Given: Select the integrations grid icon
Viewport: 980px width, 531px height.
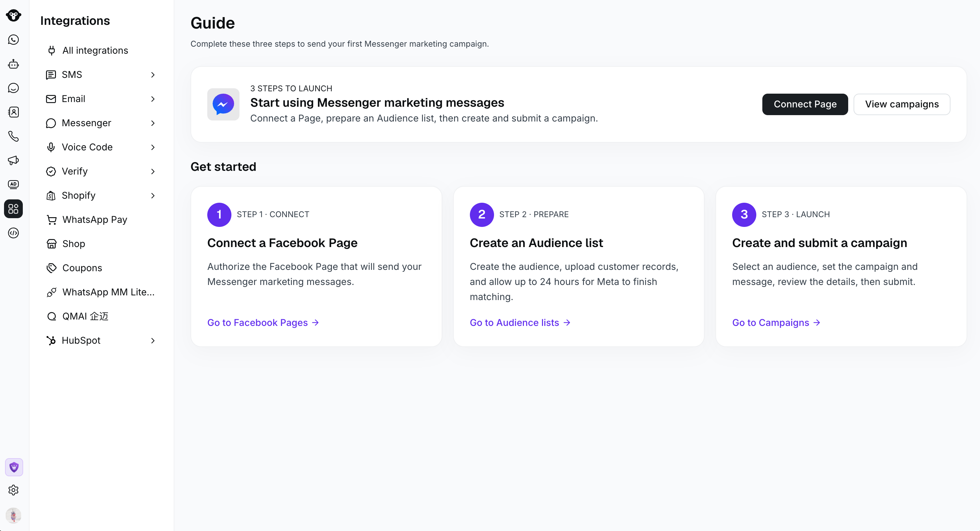Looking at the screenshot, I should (13, 208).
